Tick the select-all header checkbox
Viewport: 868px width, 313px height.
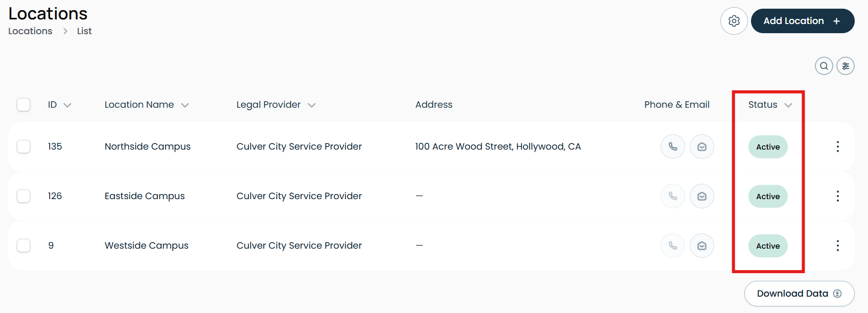click(24, 105)
